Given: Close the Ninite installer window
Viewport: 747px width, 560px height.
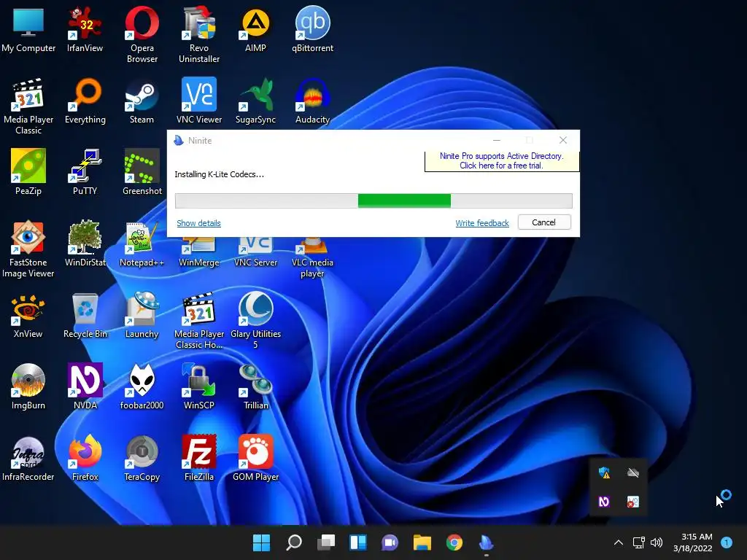Looking at the screenshot, I should click(x=563, y=140).
